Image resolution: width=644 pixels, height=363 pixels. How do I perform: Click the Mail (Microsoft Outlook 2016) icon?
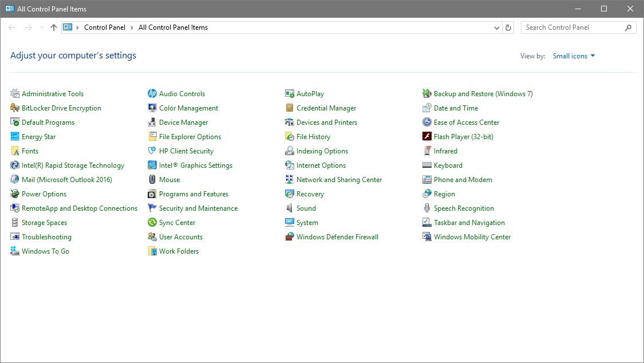(15, 179)
